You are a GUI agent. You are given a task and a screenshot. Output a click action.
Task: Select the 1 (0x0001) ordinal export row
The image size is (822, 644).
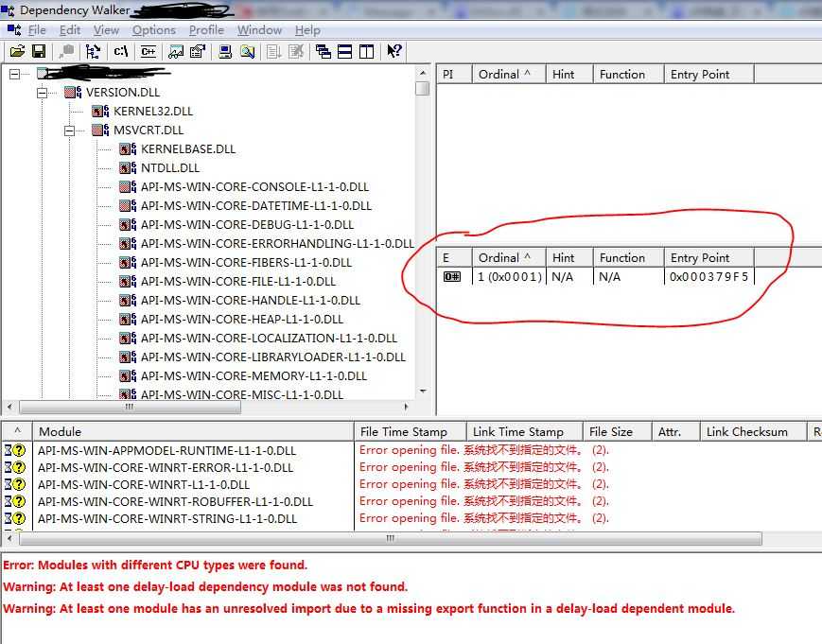(596, 277)
